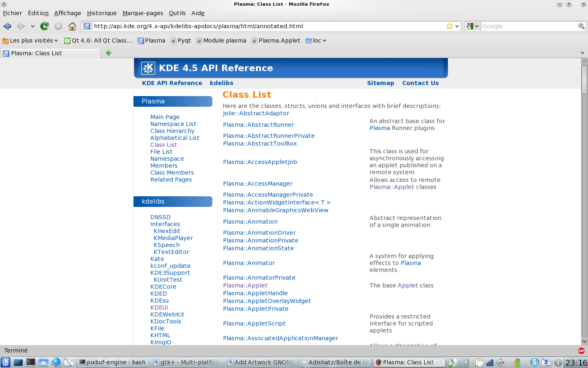
Task: Open the Sitemap link
Action: pos(381,83)
